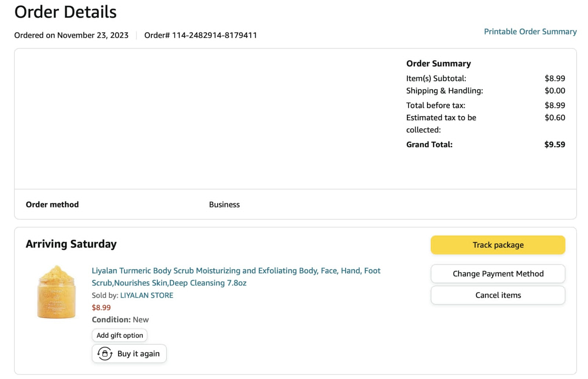588x379 pixels.
Task: Click the Business order method value
Action: point(224,205)
